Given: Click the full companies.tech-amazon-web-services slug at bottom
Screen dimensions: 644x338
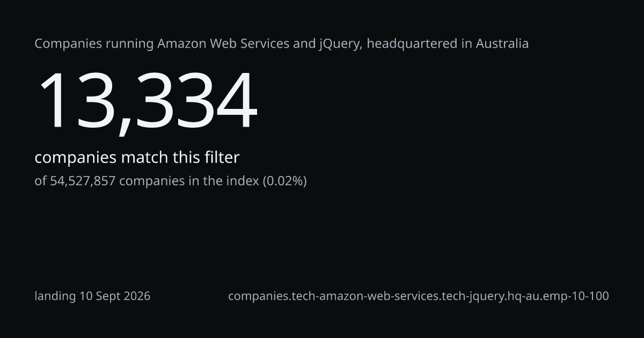Looking at the screenshot, I should (419, 296).
